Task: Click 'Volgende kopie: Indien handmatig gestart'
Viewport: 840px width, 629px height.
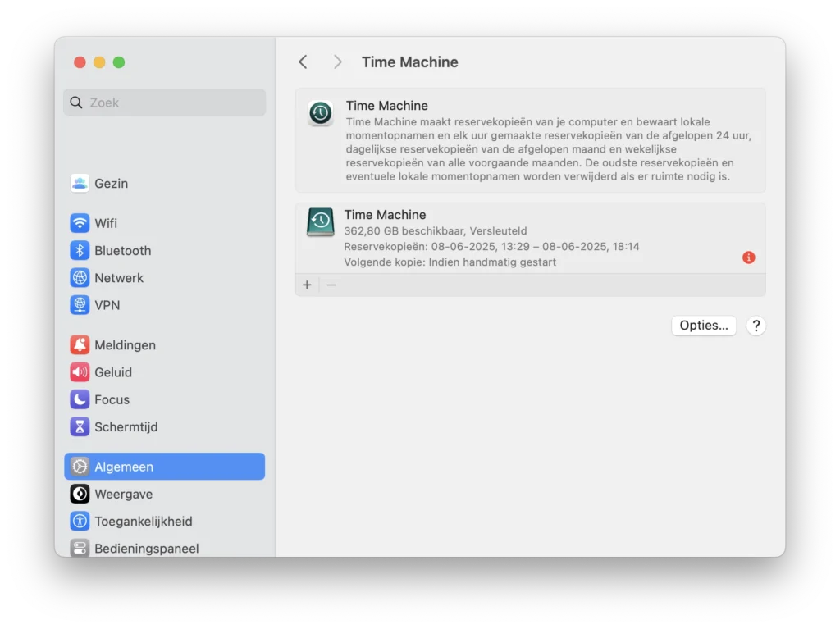Action: point(450,262)
